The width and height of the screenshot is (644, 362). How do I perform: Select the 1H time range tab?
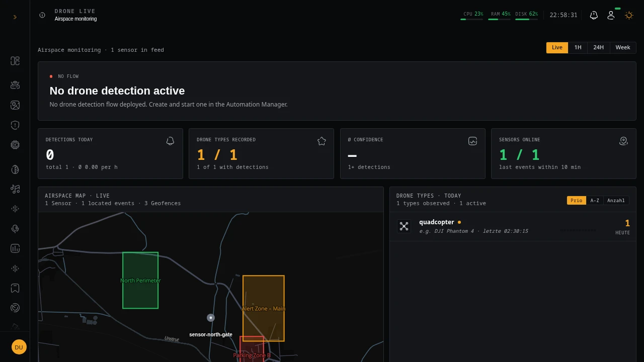pos(578,48)
